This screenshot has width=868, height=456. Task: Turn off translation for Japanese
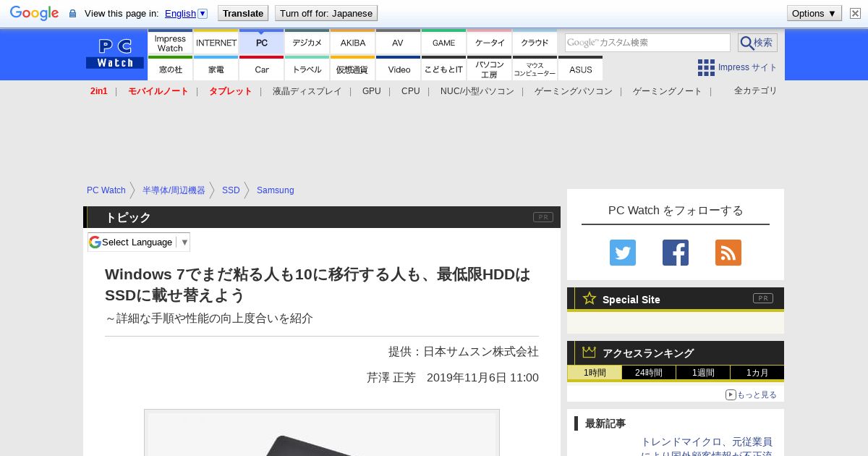click(x=326, y=13)
